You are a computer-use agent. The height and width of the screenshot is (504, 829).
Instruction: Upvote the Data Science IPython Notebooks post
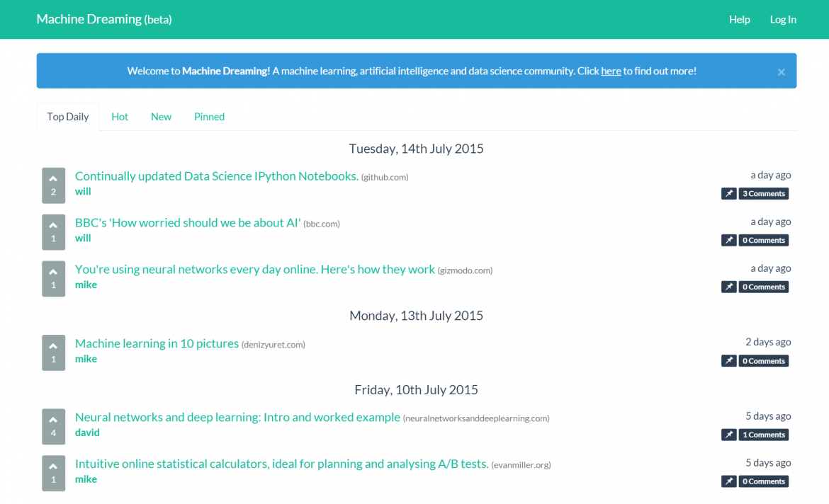53,179
